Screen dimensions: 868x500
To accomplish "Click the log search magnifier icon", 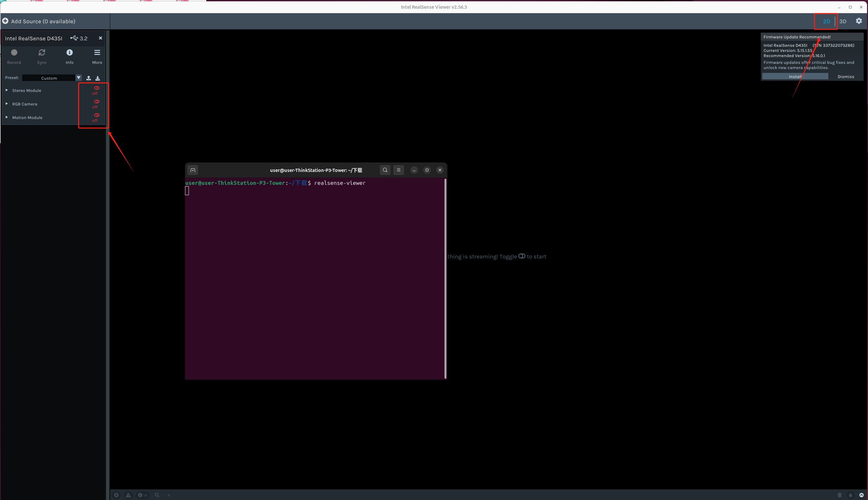I will [157, 495].
